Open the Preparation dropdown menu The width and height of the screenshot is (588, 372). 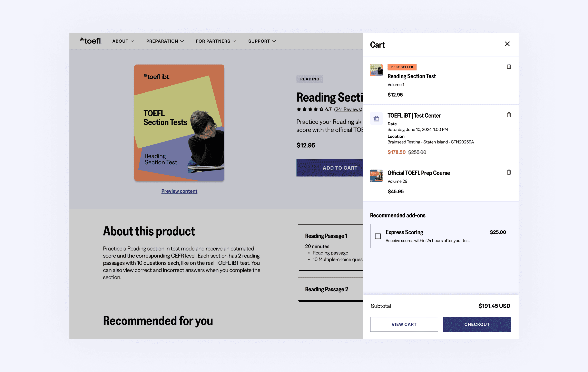pos(165,41)
